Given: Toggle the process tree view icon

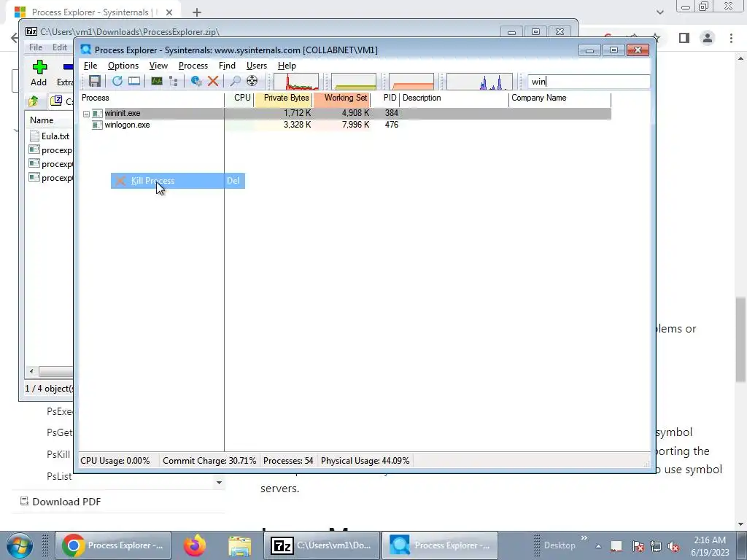Looking at the screenshot, I should pyautogui.click(x=174, y=81).
